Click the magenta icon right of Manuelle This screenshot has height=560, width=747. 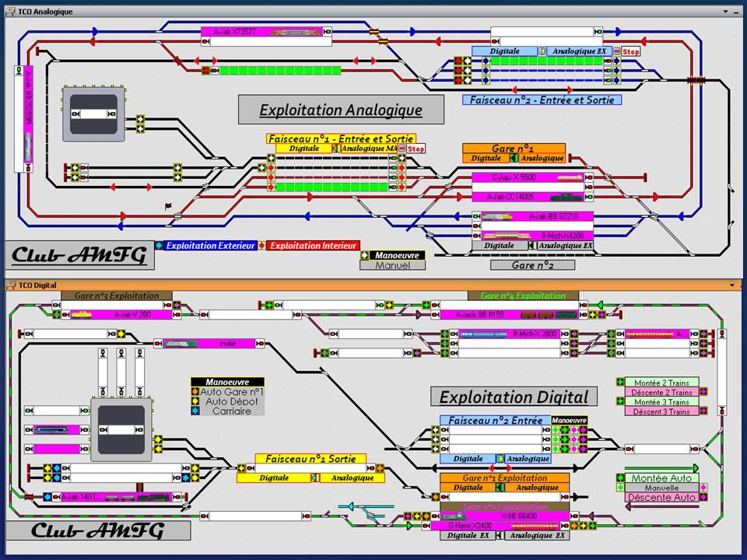[x=703, y=488]
